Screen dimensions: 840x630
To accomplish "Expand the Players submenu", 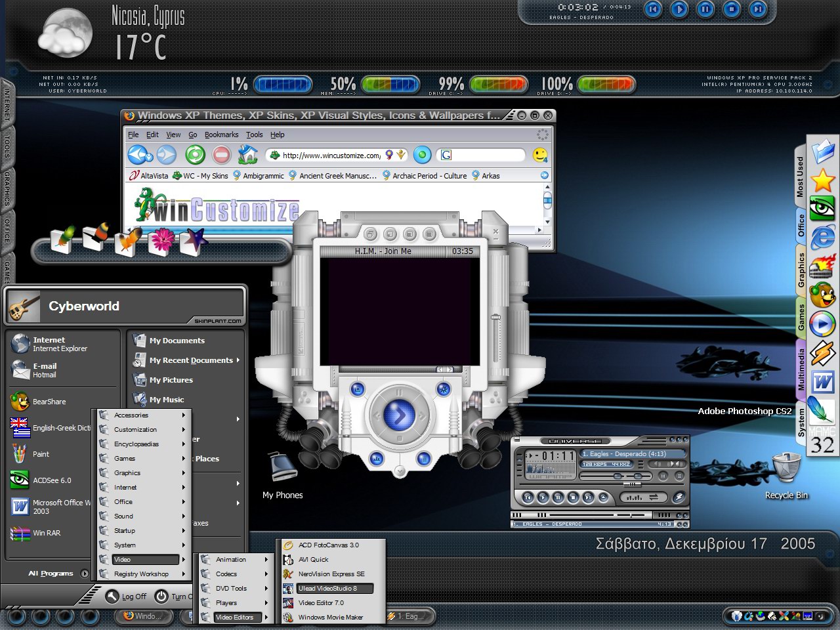I will (235, 602).
